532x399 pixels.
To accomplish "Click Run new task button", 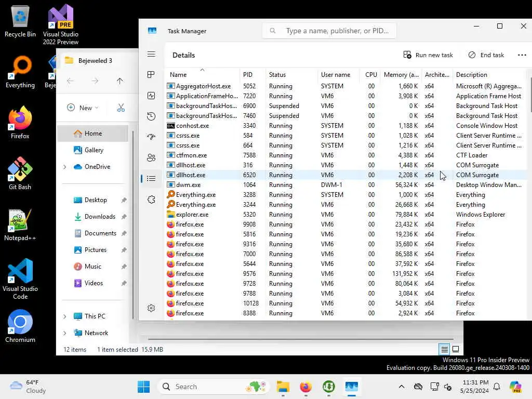I will pos(428,55).
